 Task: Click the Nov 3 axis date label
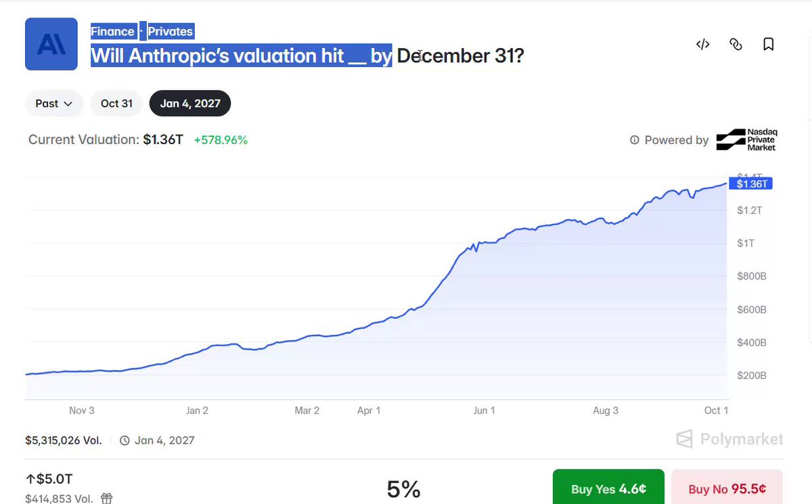pos(82,411)
